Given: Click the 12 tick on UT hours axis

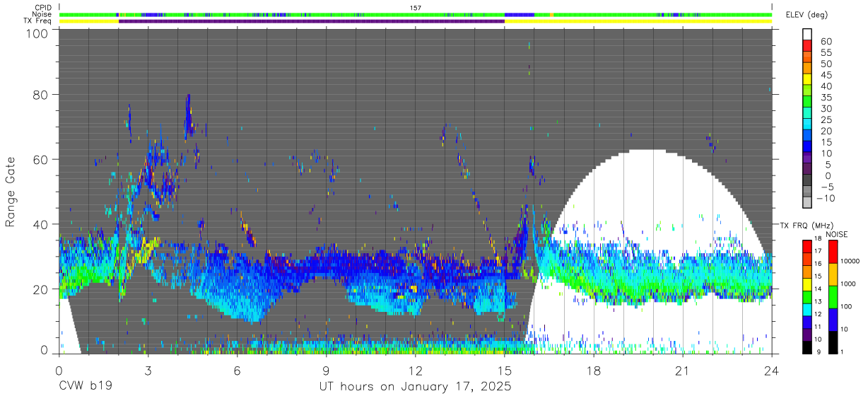Looking at the screenshot, I should 415,371.
